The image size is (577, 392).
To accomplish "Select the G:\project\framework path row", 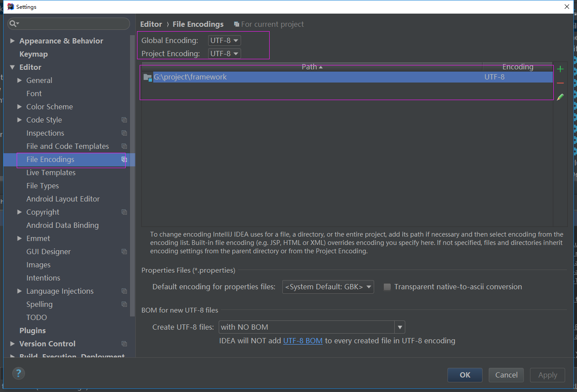I will [x=347, y=77].
